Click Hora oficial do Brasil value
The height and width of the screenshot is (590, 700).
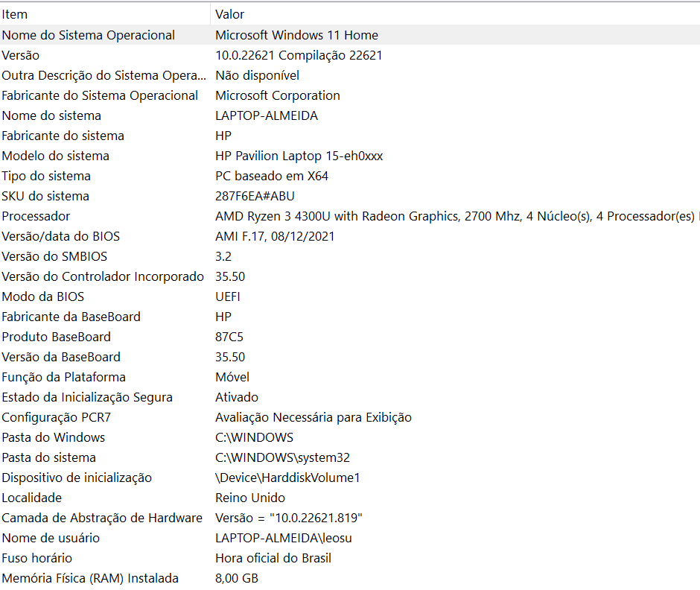(273, 557)
